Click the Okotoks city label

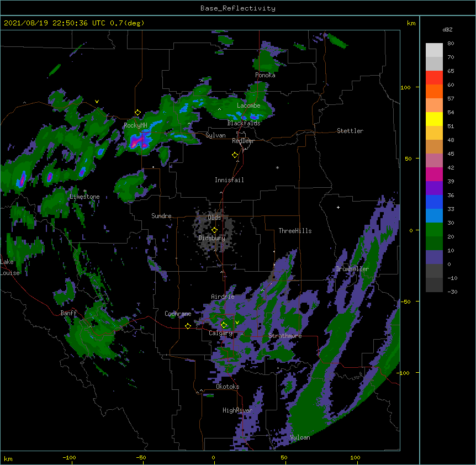228,387
